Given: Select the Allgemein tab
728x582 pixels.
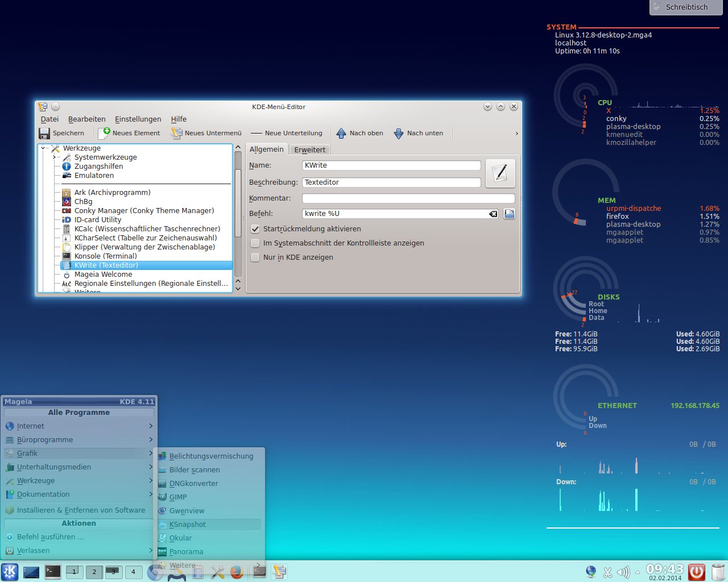Looking at the screenshot, I should [x=267, y=149].
